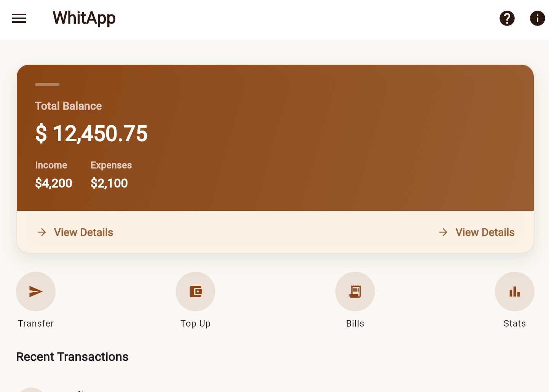549x392 pixels.
Task: Click the Top Up label
Action: point(195,323)
